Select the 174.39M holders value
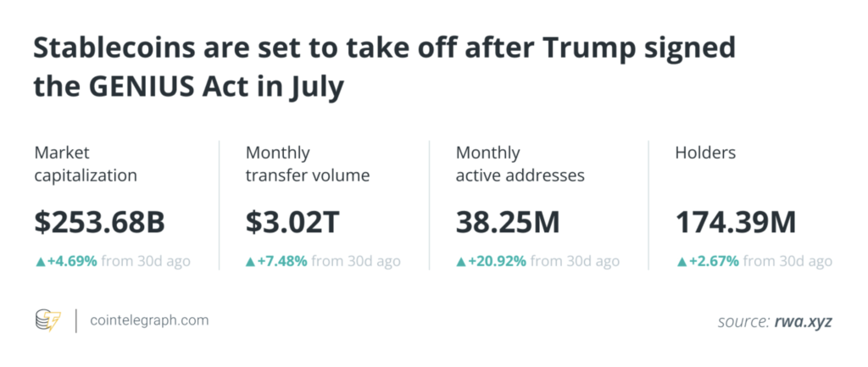Viewport: 868px width, 367px height. [x=736, y=223]
